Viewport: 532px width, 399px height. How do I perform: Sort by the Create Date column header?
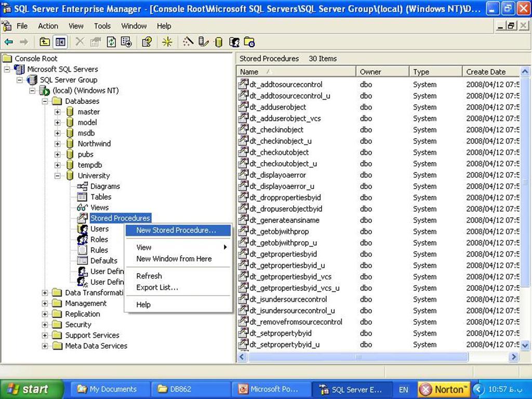pyautogui.click(x=491, y=72)
